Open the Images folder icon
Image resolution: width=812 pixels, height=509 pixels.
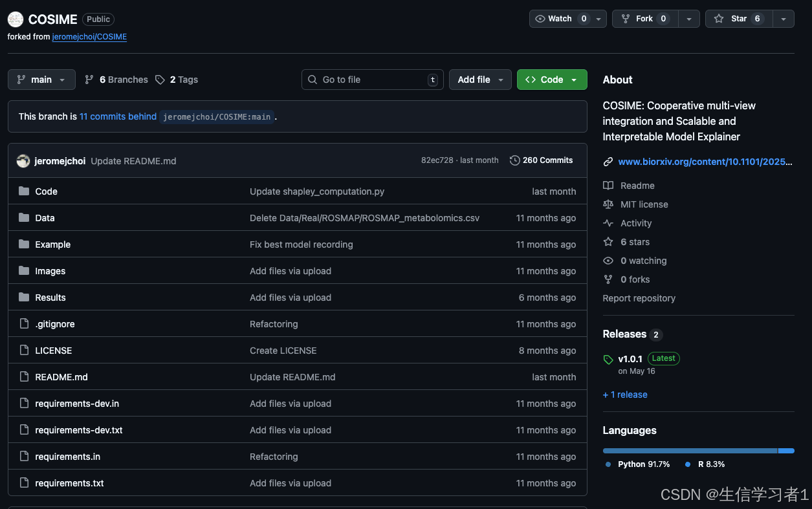(x=24, y=271)
